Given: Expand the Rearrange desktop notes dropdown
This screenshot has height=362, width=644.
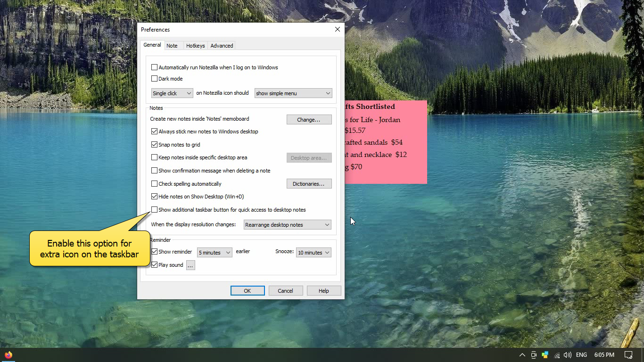Looking at the screenshot, I should pos(288,225).
